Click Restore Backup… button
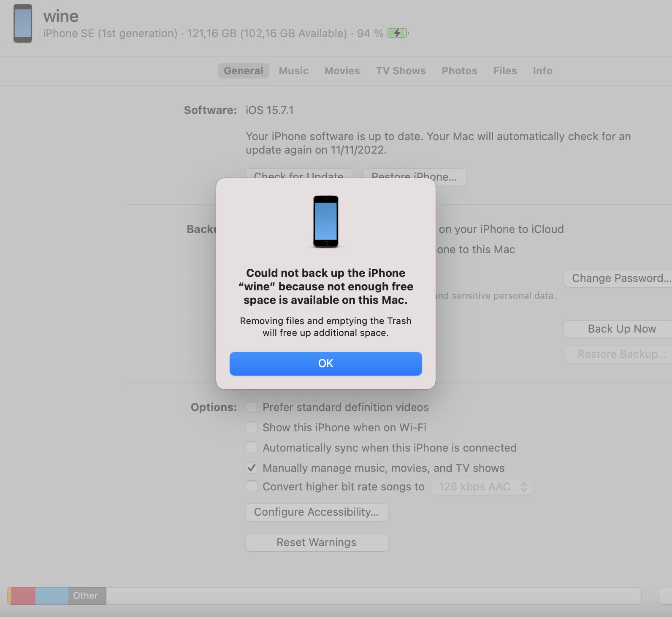The image size is (672, 617). (x=618, y=355)
